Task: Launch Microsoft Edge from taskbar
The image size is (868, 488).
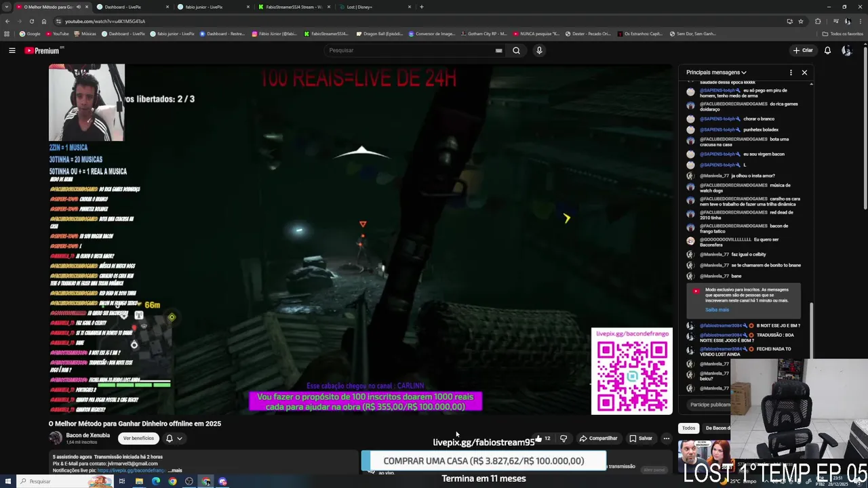Action: (x=156, y=481)
